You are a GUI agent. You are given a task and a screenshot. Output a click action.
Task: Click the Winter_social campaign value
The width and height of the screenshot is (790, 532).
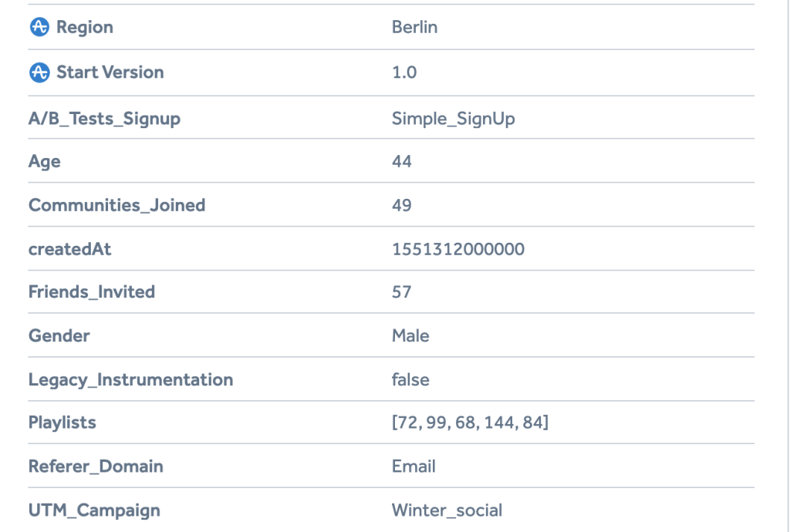pos(447,510)
